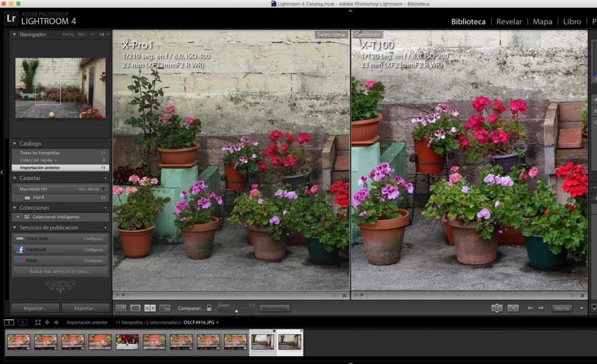
Task: Select the first filmstrip thumbnail
Action: [x=19, y=342]
